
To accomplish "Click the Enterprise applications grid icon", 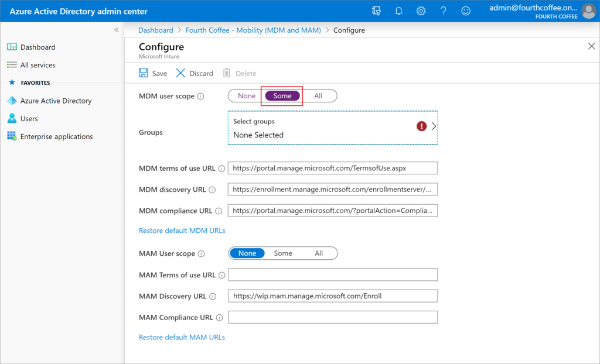I will point(12,136).
